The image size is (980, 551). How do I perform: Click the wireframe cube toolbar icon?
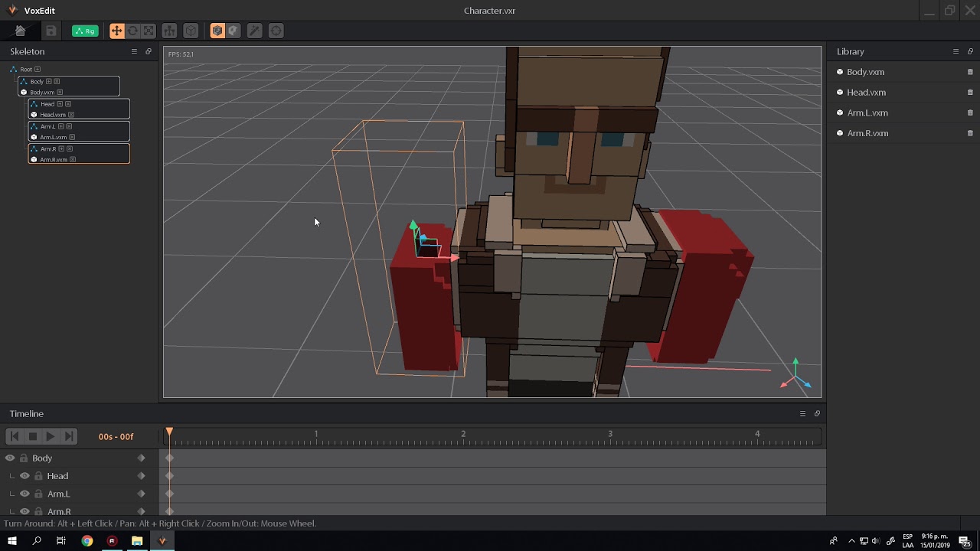[191, 31]
